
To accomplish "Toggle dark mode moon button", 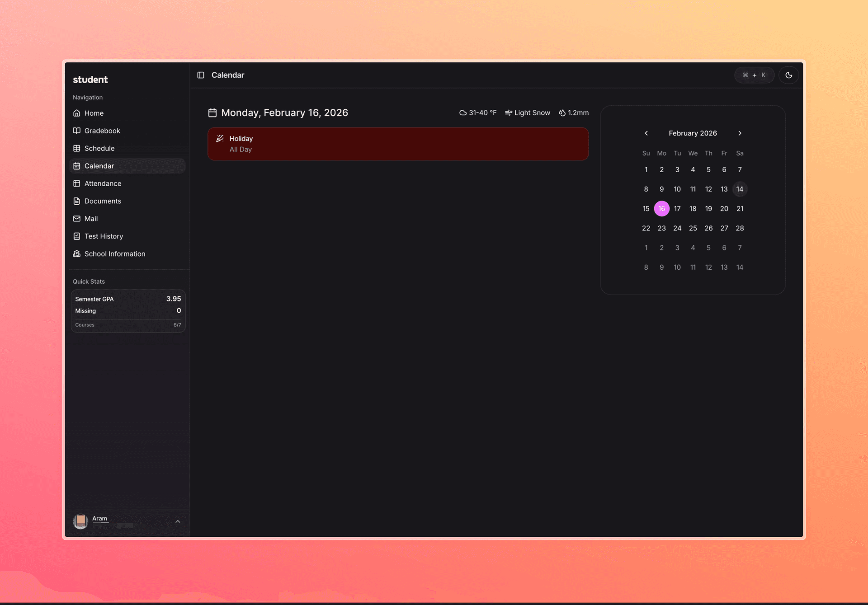I will point(788,75).
